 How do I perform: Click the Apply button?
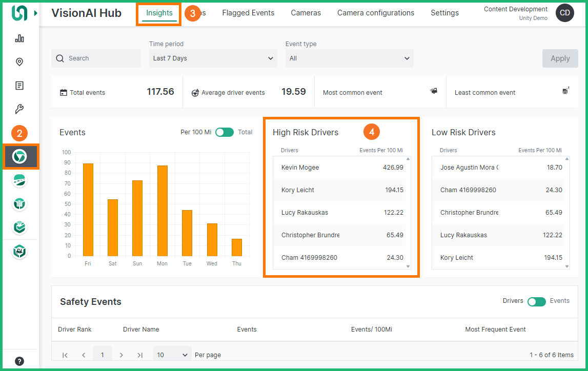[560, 58]
